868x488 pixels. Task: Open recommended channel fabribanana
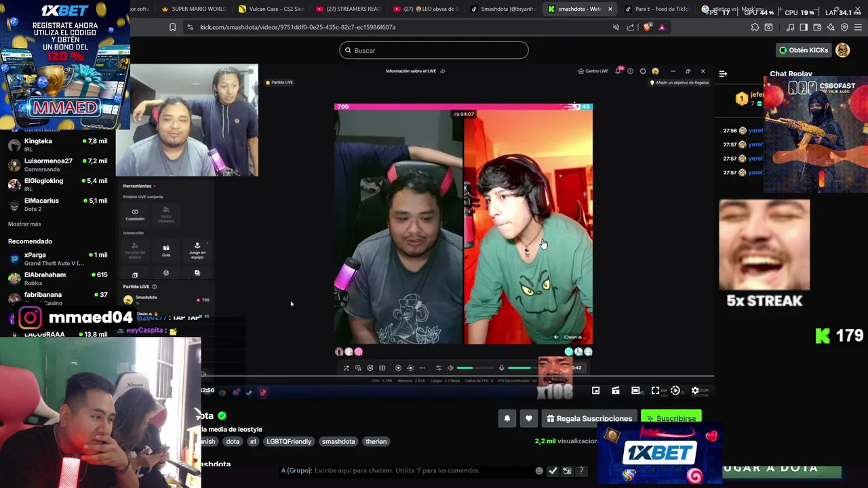coord(58,297)
